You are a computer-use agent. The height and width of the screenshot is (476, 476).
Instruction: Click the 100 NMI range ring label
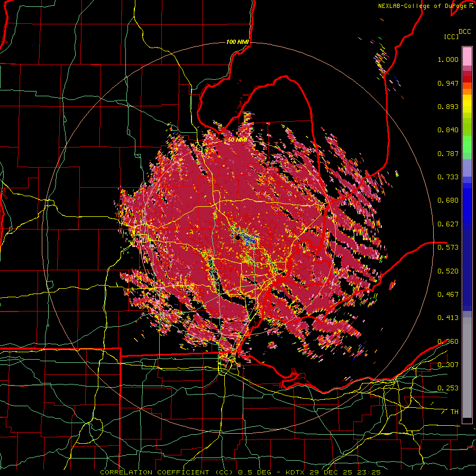pos(237,42)
